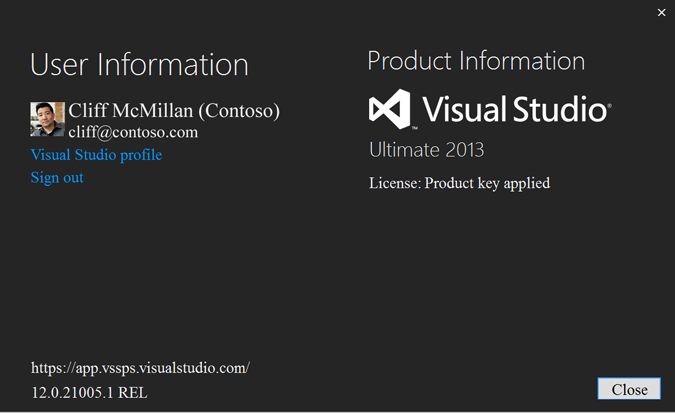Click the TM mark below the logo
Image resolution: width=675 pixels, height=413 pixels.
413,126
